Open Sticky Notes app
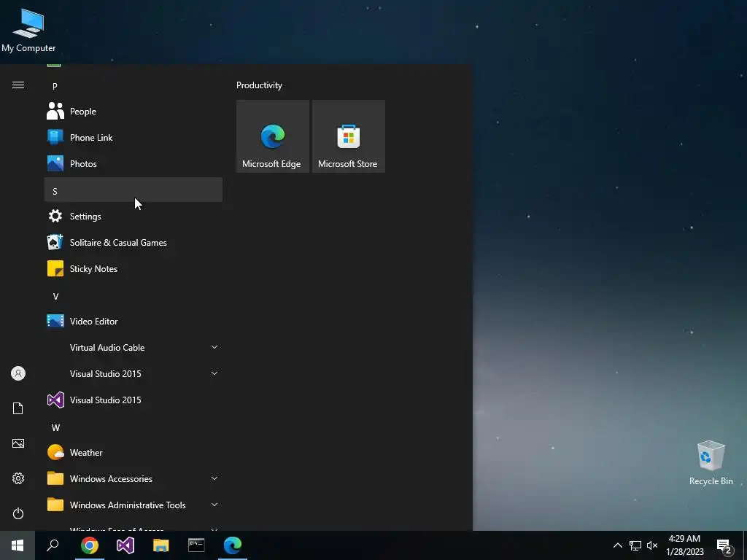 133,268
